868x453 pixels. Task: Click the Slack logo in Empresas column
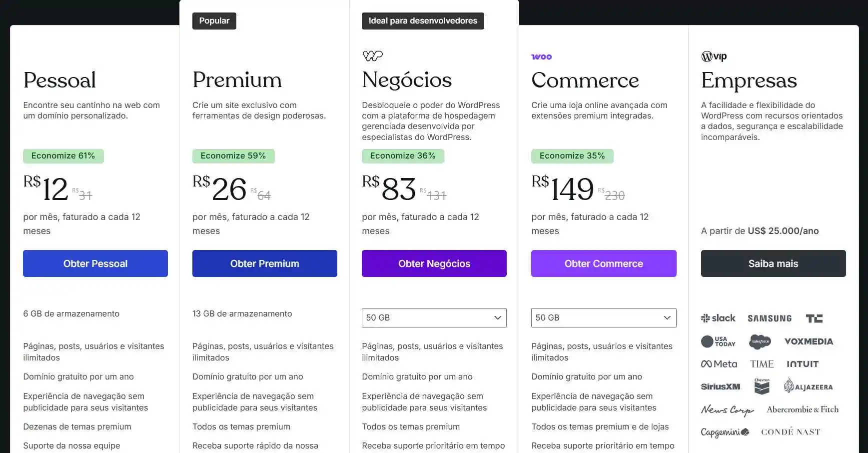click(x=719, y=318)
